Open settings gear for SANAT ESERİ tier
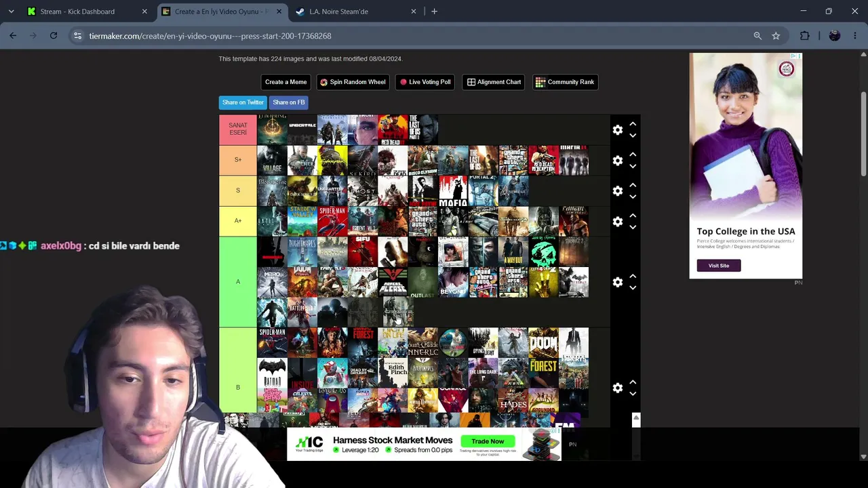Screen dimensions: 868x488 (x=618, y=129)
